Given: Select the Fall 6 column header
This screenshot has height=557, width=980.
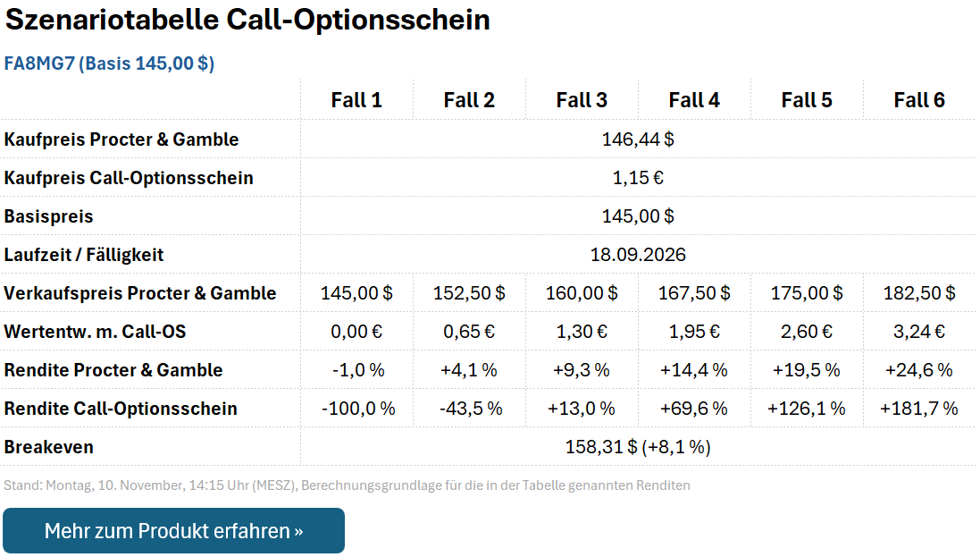Looking at the screenshot, I should pos(919,99).
